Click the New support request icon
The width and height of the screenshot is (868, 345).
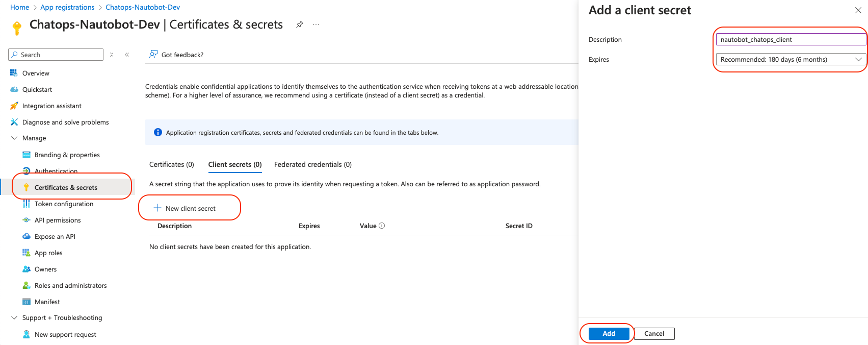(27, 334)
